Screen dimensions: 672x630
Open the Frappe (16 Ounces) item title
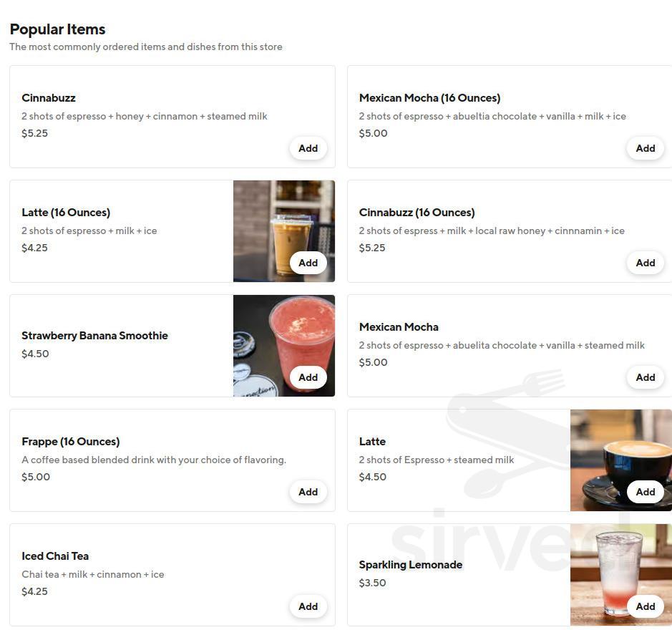tap(71, 441)
